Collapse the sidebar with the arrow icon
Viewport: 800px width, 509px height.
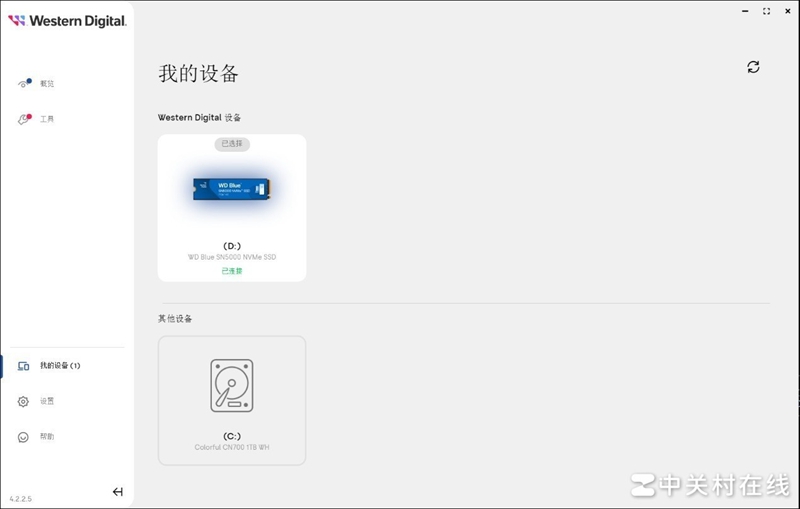pos(118,492)
